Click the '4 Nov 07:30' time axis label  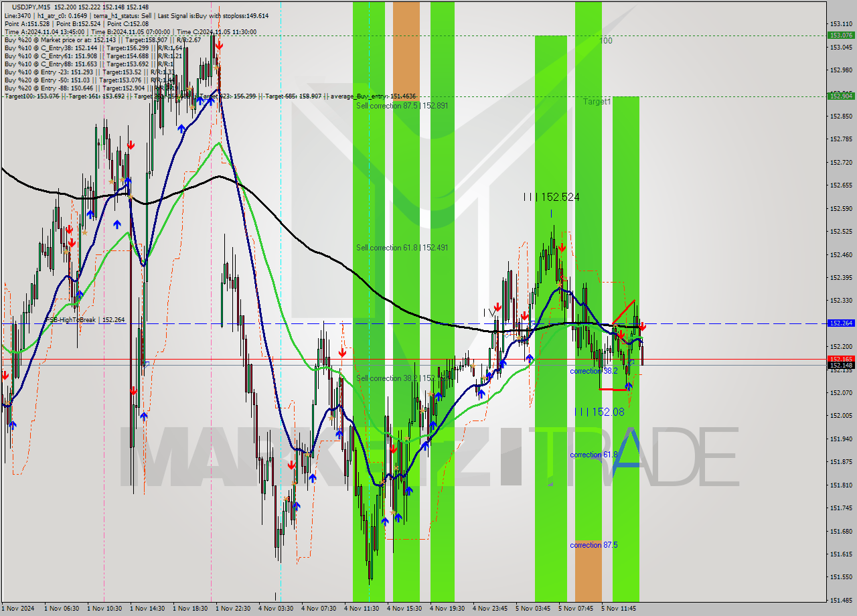(x=319, y=609)
